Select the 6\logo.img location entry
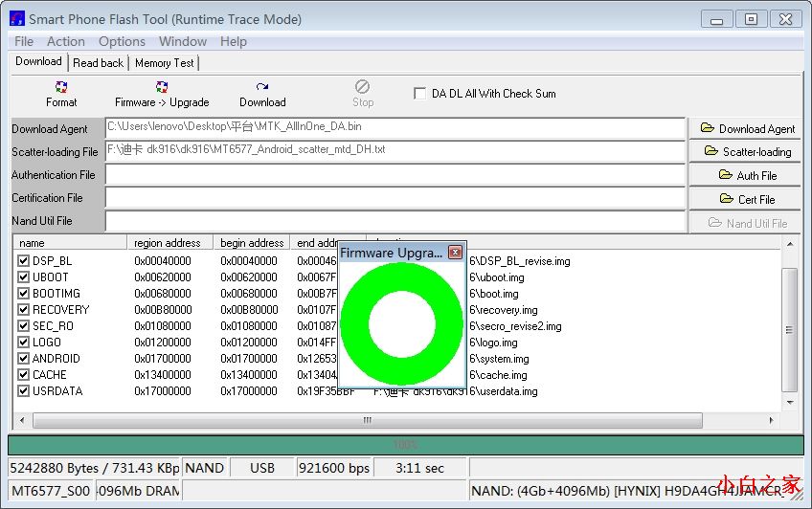Image resolution: width=812 pixels, height=509 pixels. click(493, 343)
